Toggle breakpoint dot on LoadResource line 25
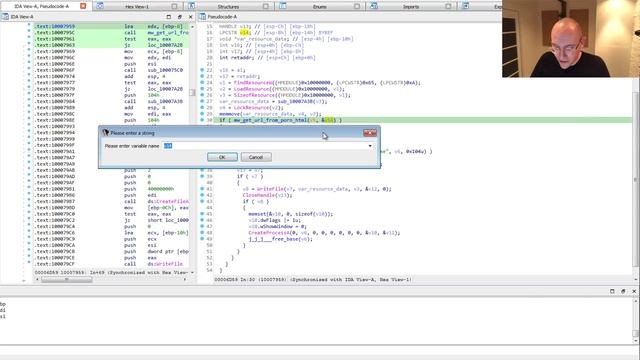This screenshot has height=360, width=640. point(202,89)
